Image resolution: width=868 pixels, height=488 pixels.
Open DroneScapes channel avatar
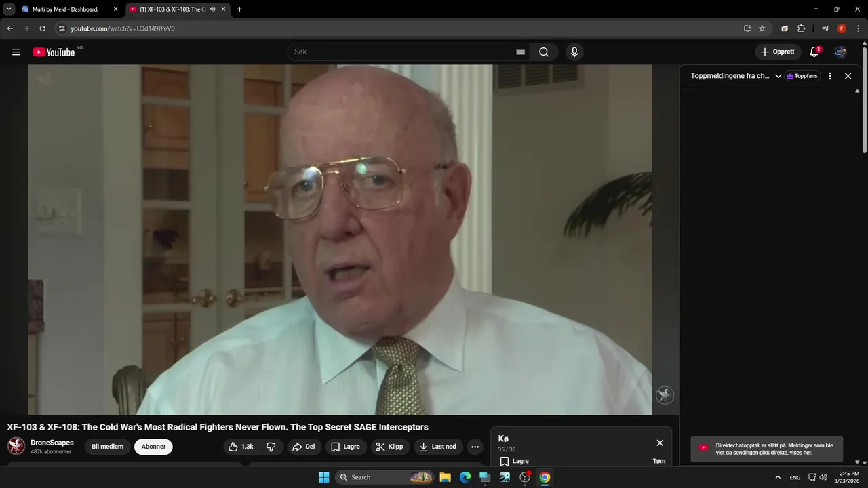16,446
